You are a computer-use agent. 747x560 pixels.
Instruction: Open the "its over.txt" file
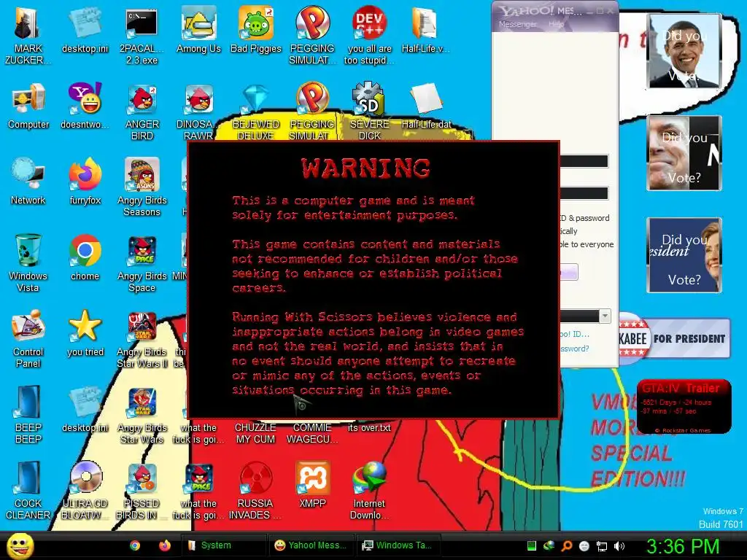coord(369,427)
